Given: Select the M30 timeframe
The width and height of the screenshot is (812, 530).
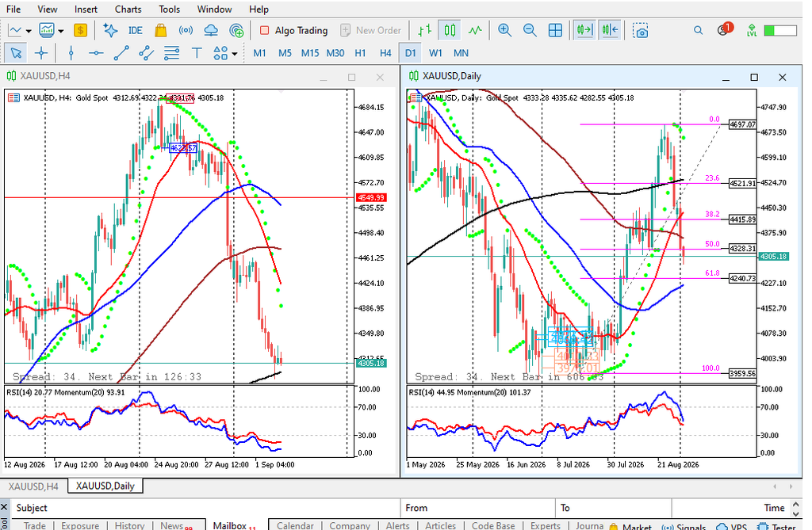Looking at the screenshot, I should click(335, 53).
